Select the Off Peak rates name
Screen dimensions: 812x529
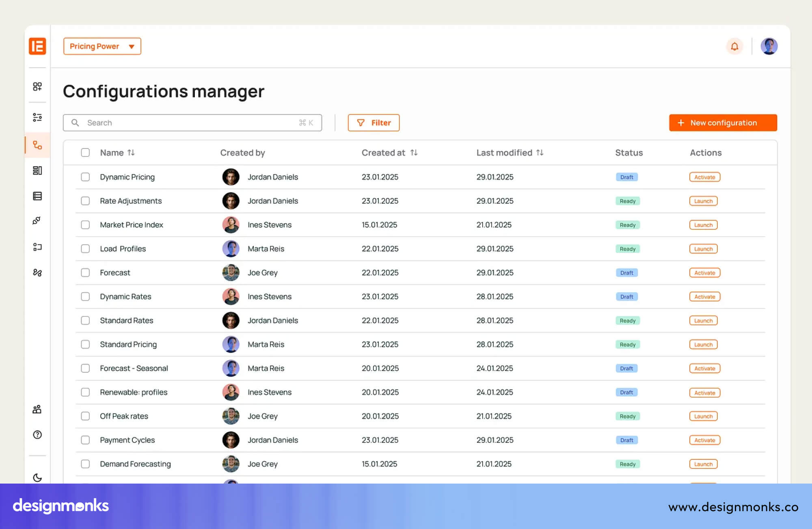pyautogui.click(x=124, y=416)
